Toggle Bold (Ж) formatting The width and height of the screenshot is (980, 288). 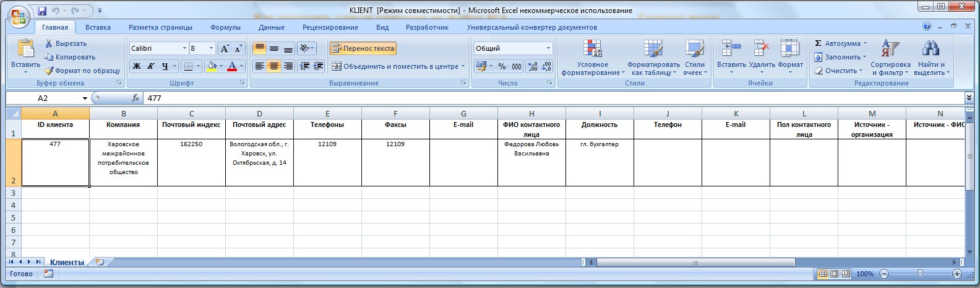click(x=137, y=66)
